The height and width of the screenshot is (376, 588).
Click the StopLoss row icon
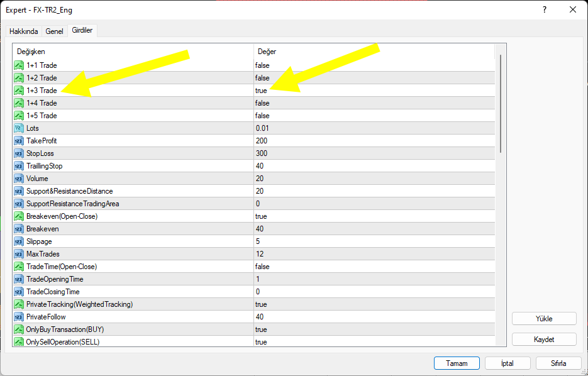pos(19,153)
